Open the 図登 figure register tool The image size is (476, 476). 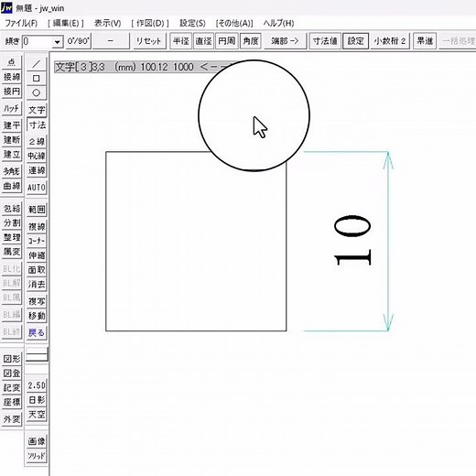pyautogui.click(x=12, y=373)
